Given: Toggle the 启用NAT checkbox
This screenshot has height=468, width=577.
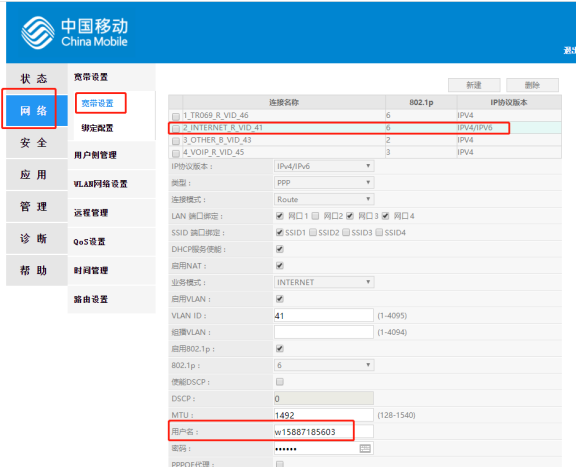Looking at the screenshot, I should click(x=280, y=266).
